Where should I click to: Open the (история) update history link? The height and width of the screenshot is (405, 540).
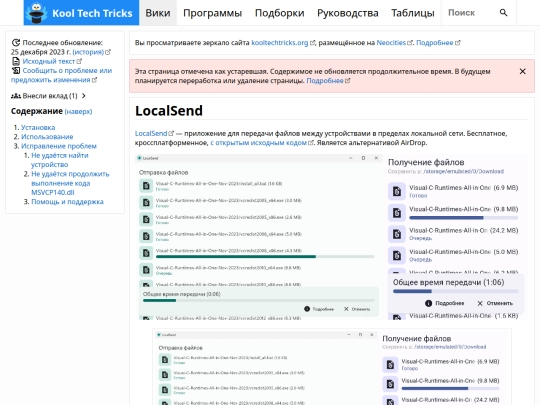pos(88,52)
